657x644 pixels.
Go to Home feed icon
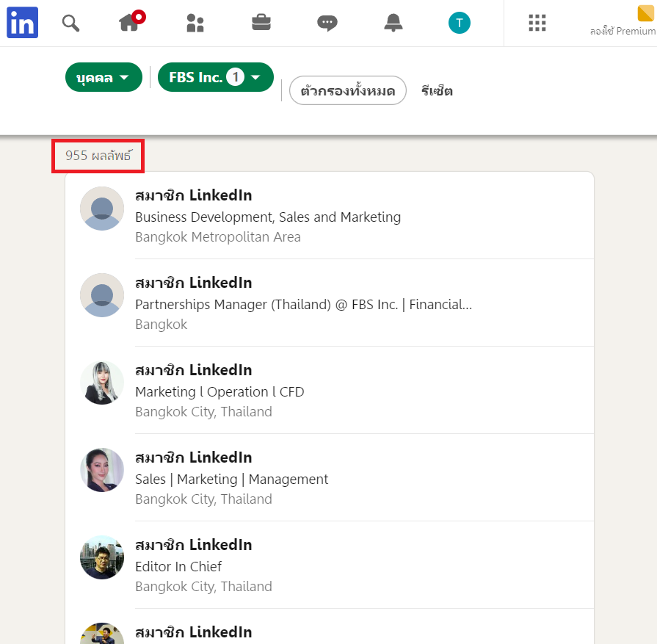[x=130, y=23]
